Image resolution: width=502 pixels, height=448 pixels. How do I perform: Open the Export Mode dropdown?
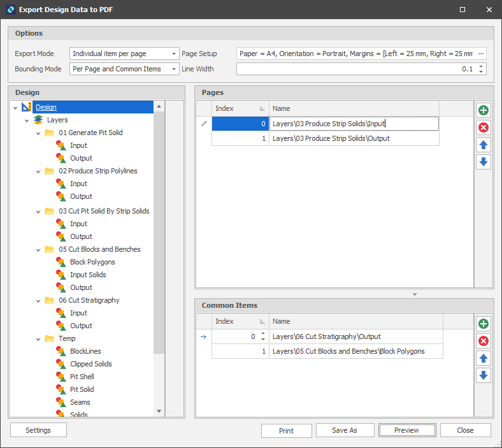[x=174, y=54]
